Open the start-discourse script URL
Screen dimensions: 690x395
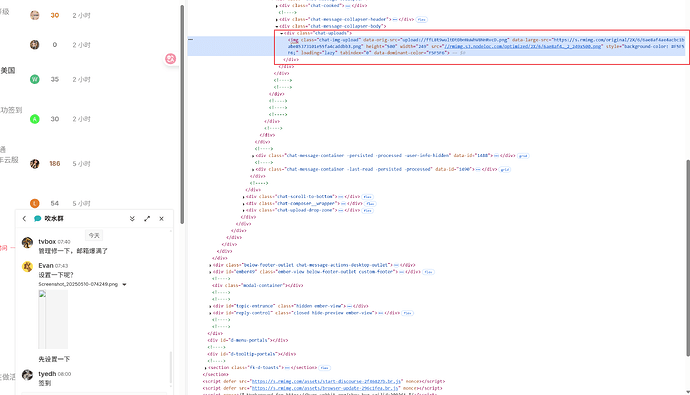[326, 381]
